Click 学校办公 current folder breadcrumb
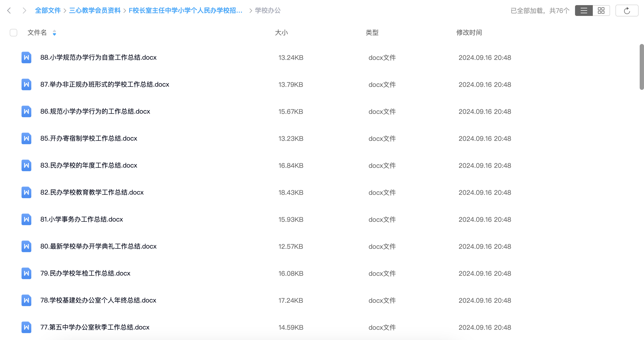The height and width of the screenshot is (340, 644). [x=268, y=11]
